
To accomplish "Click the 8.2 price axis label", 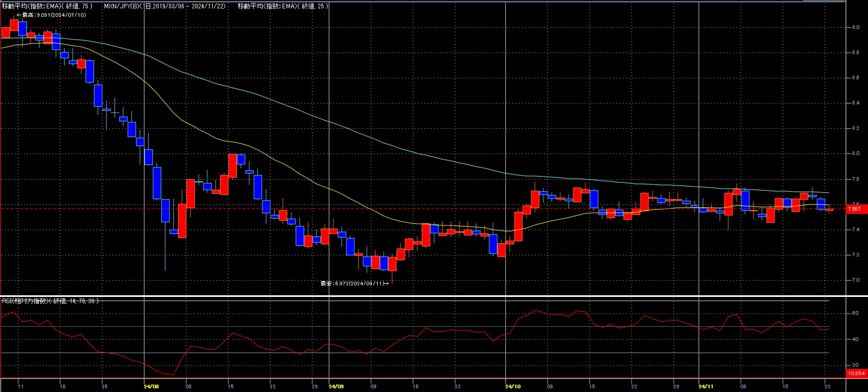I will pyautogui.click(x=856, y=128).
